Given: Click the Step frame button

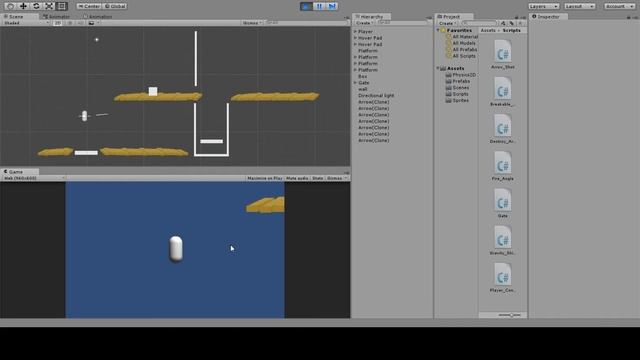Looking at the screenshot, I should click(x=332, y=6).
